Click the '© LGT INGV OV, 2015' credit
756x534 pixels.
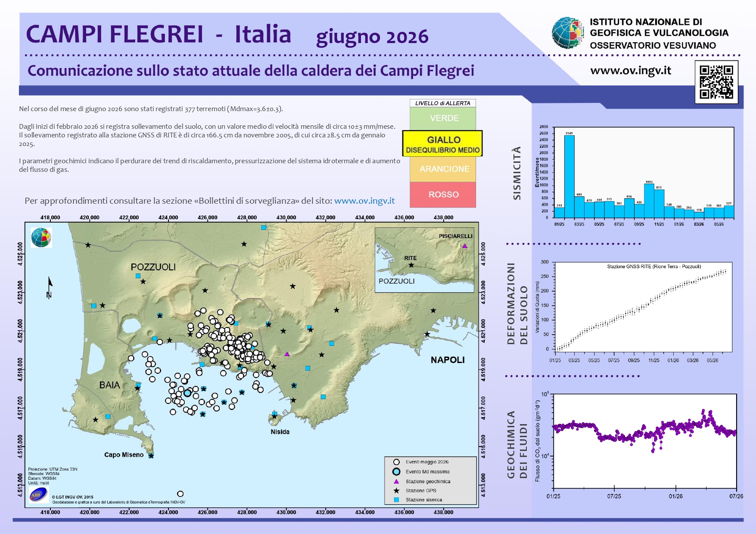[72, 497]
